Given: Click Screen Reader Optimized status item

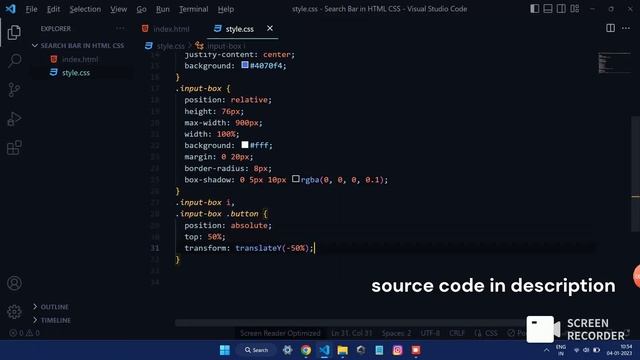Looking at the screenshot, I should (280, 333).
